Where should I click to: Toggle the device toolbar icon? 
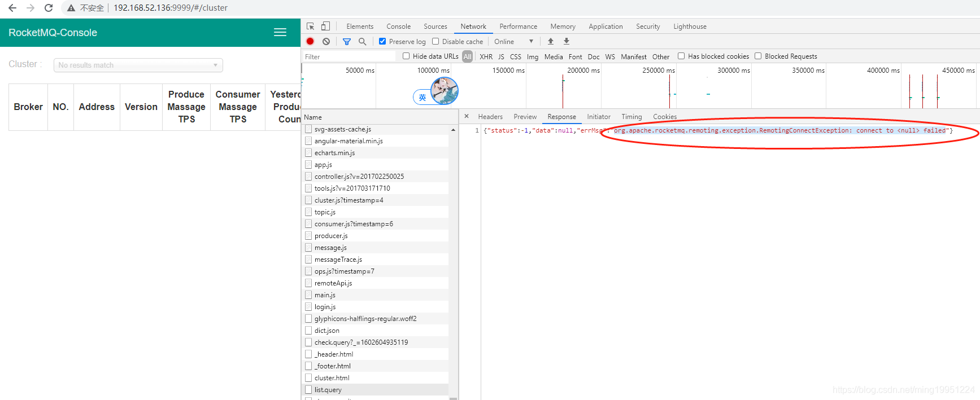pos(325,26)
